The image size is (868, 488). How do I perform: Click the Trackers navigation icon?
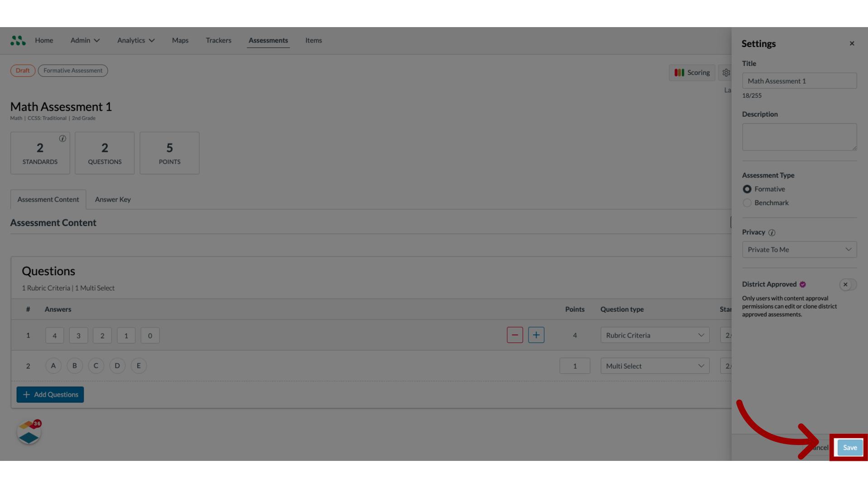click(219, 40)
